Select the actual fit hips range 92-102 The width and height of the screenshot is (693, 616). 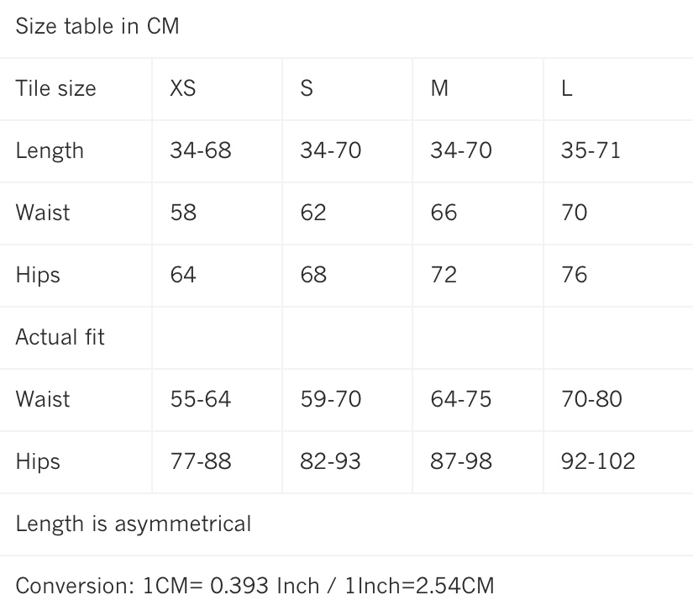598,461
